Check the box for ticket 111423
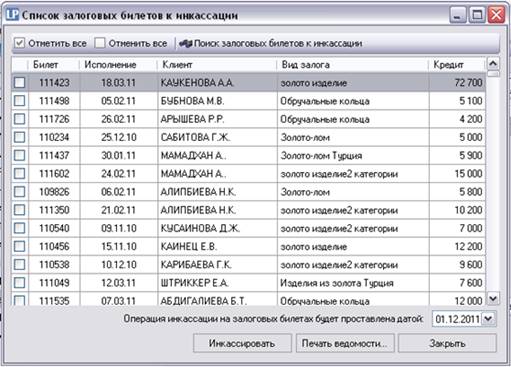The image size is (511, 367). tap(20, 82)
